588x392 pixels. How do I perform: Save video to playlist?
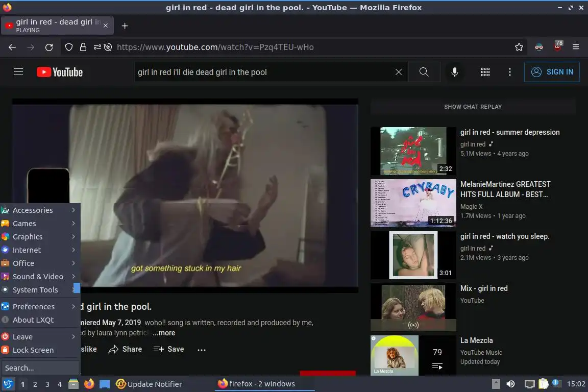[x=168, y=350]
